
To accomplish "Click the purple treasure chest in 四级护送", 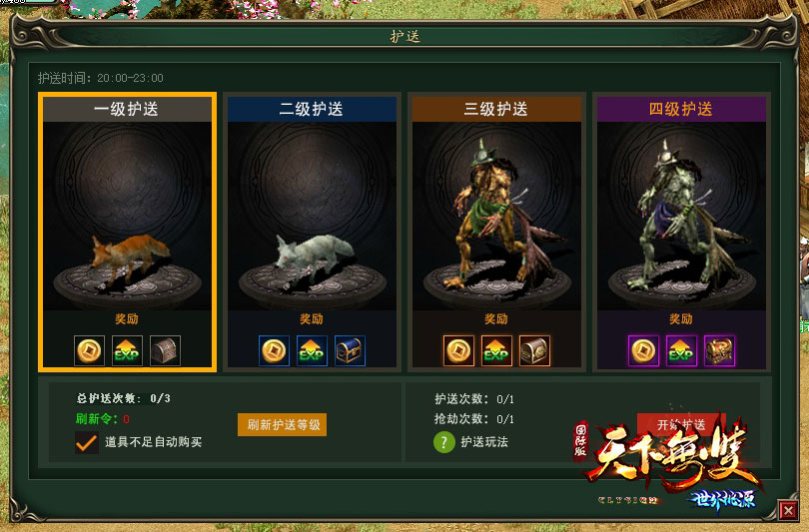I will click(719, 350).
